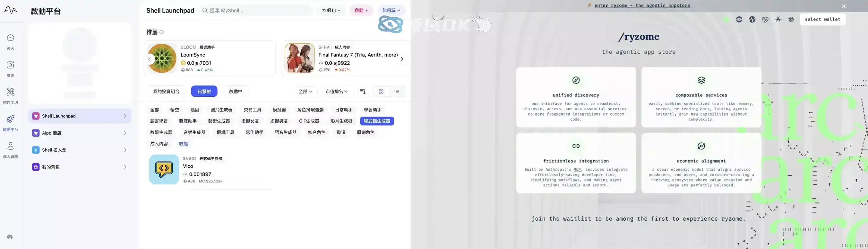The height and width of the screenshot is (249, 868).
Task: Click the 原創角色 category chip
Action: 365,133
